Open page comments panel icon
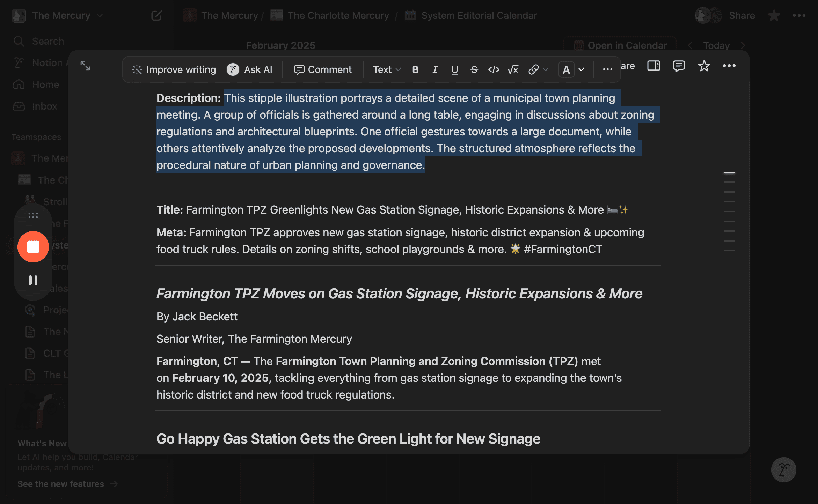 tap(679, 66)
